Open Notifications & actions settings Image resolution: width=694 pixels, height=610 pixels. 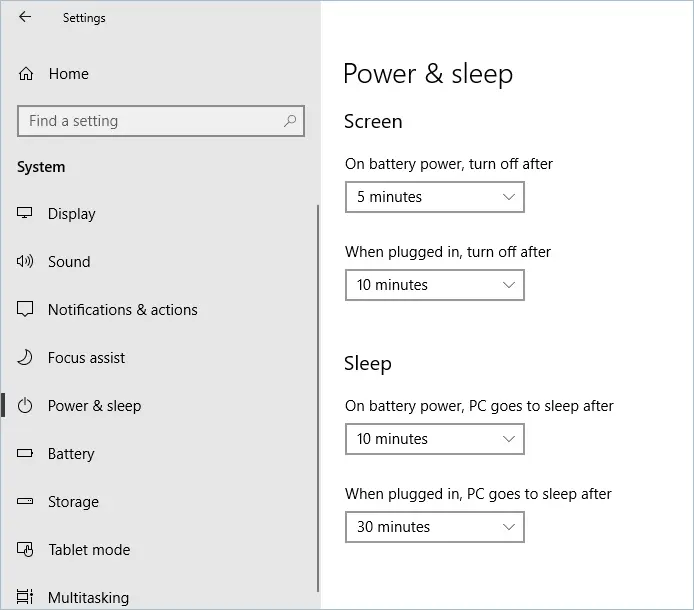pos(122,310)
